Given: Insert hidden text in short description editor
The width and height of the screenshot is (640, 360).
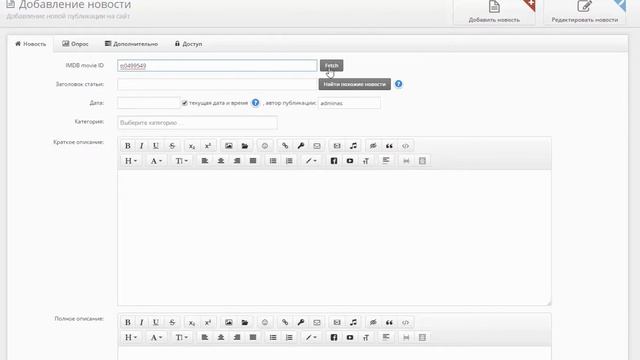Looking at the screenshot, I should (x=373, y=146).
